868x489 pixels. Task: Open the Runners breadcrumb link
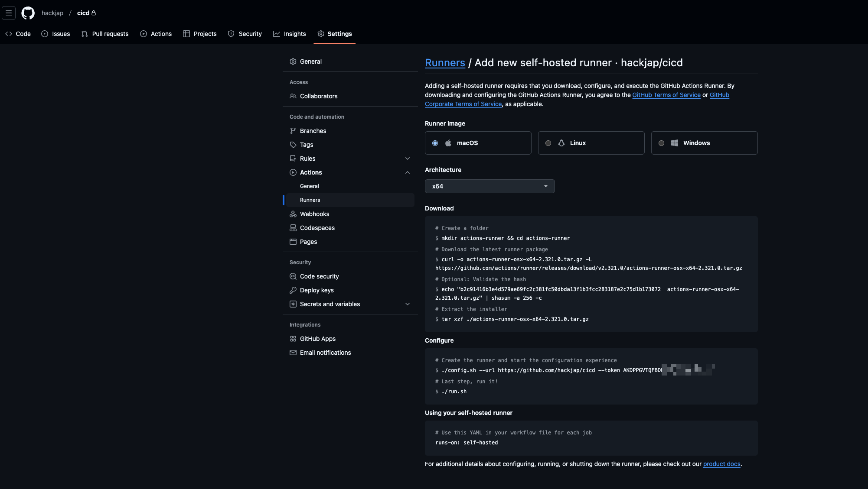pos(445,63)
